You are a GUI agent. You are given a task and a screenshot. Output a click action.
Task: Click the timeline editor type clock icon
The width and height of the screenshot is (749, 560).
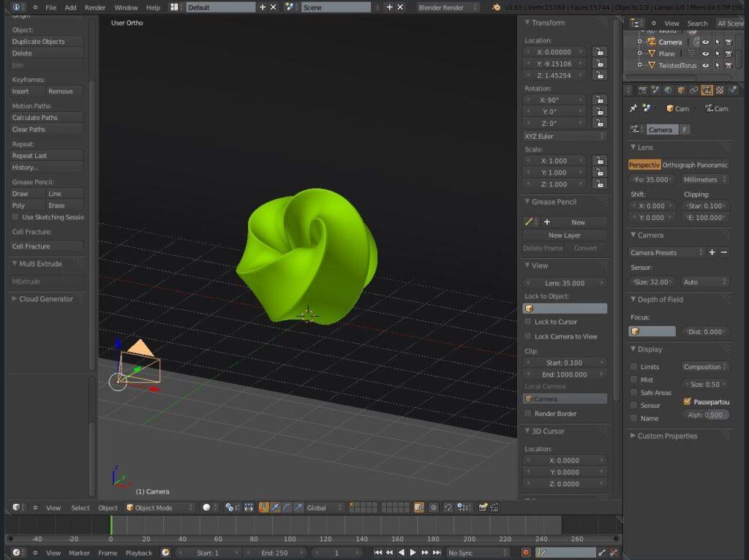(17, 553)
